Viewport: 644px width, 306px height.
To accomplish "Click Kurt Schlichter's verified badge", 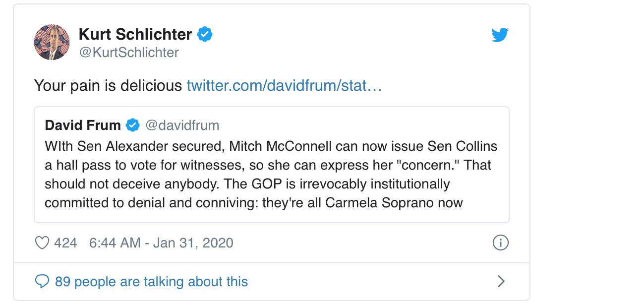I will pos(205,34).
